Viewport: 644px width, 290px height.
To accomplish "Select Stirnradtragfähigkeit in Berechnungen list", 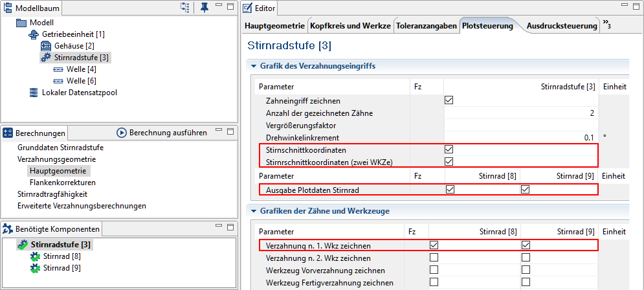I will point(52,194).
